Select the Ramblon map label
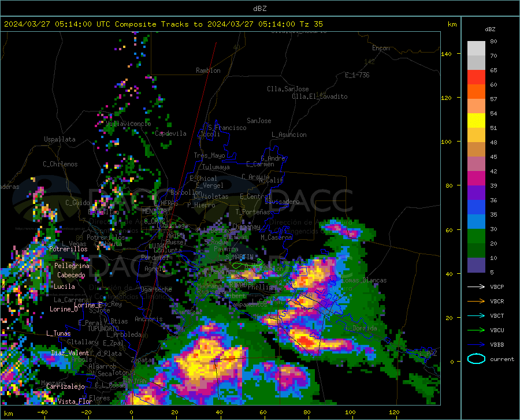520x420 pixels. click(208, 70)
